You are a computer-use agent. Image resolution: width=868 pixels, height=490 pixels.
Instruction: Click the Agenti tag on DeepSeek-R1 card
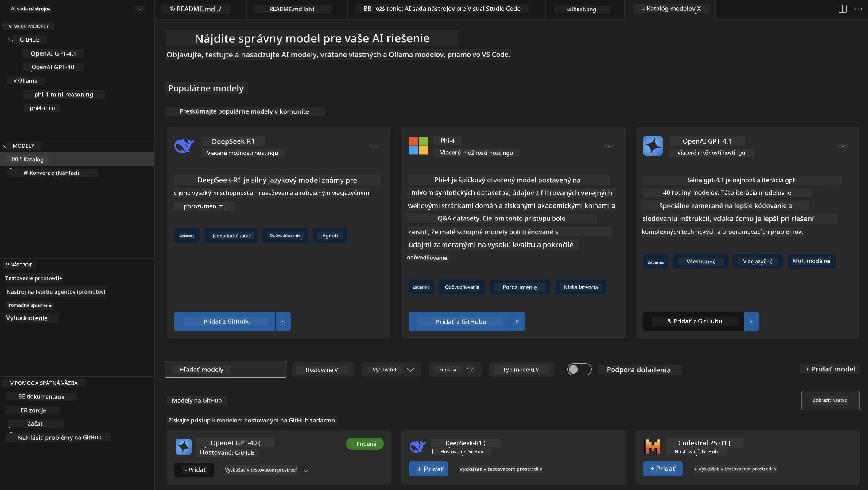pyautogui.click(x=330, y=235)
